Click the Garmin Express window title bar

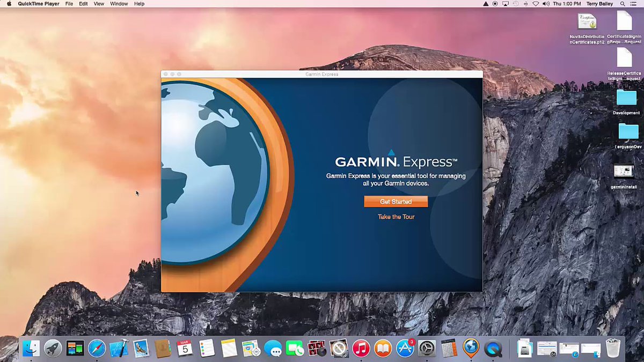tap(322, 74)
